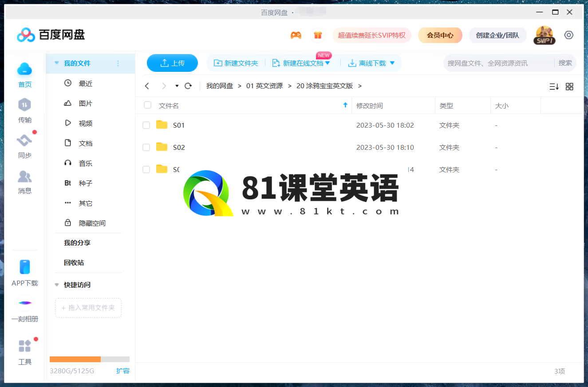Screen dimensions: 588x387
Task: Collapse the 快捷访问 section
Action: coord(56,285)
